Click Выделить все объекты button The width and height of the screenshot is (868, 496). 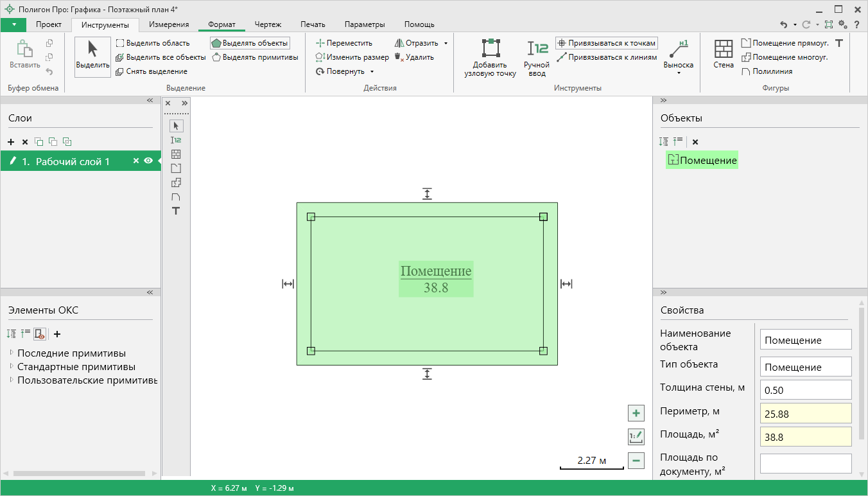(161, 57)
